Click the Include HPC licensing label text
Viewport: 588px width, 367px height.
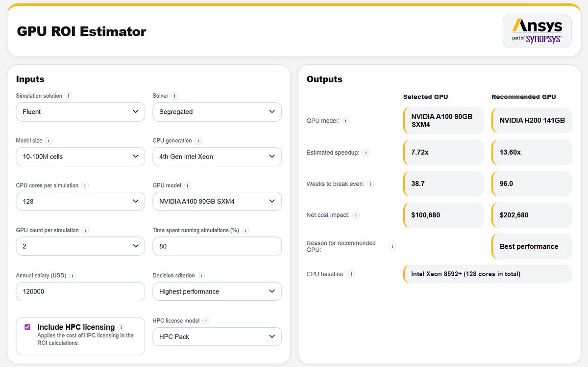[x=76, y=327]
